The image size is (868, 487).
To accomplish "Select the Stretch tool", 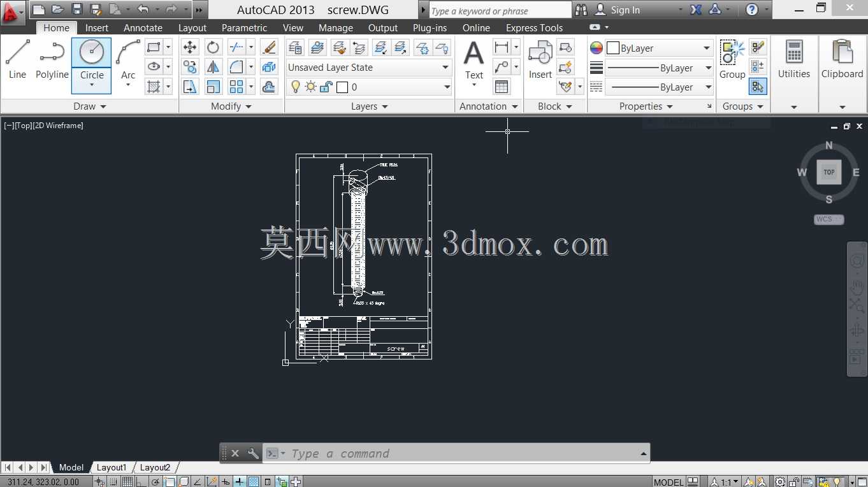I will click(190, 87).
